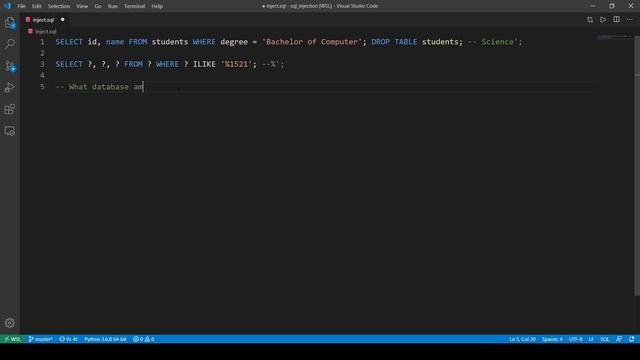Screen dimensions: 640x360
Task: Click 'students' table name after FROM
Action: 170,42
